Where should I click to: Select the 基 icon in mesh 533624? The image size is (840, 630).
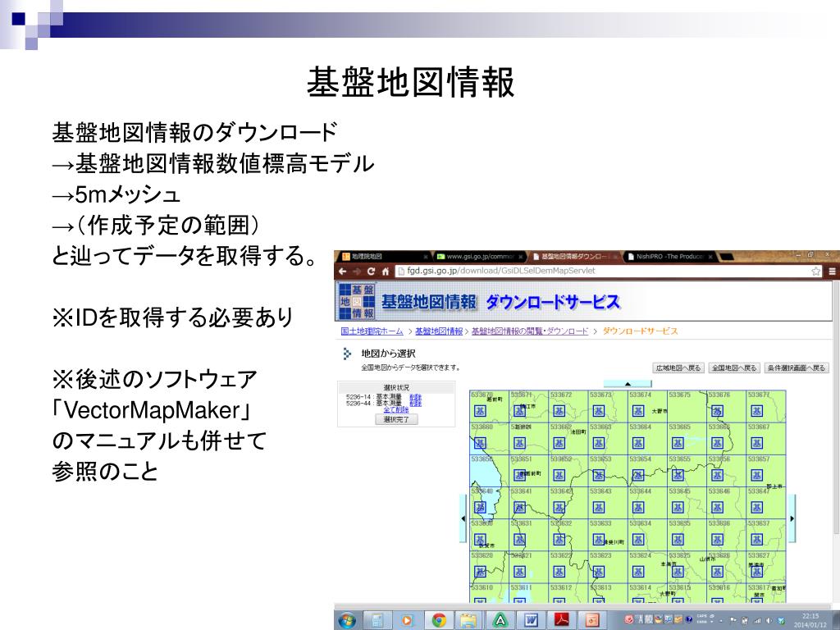[x=638, y=572]
